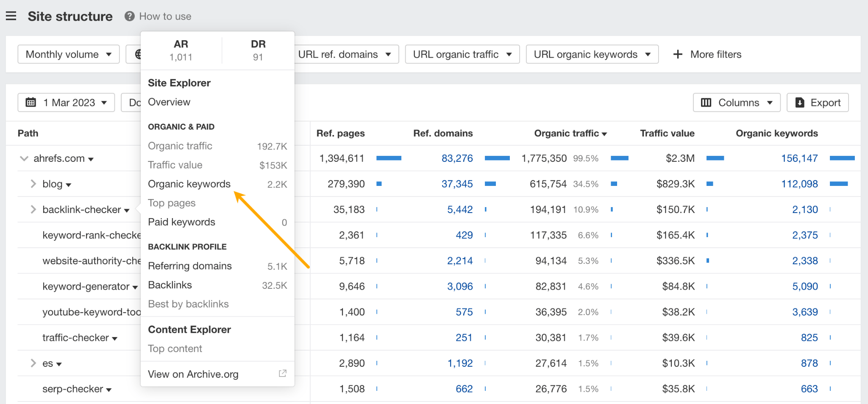Image resolution: width=868 pixels, height=404 pixels.
Task: Click the plus icon for More filters
Action: point(678,54)
